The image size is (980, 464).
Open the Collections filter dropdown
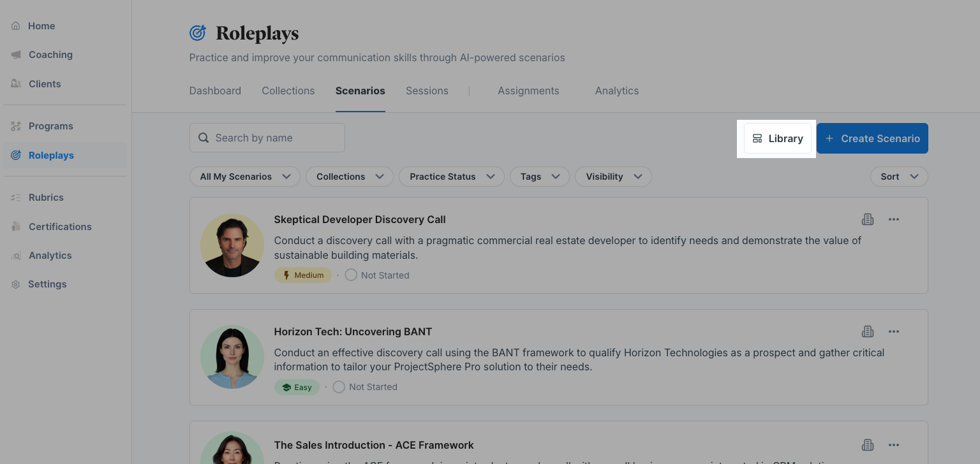coord(350,177)
